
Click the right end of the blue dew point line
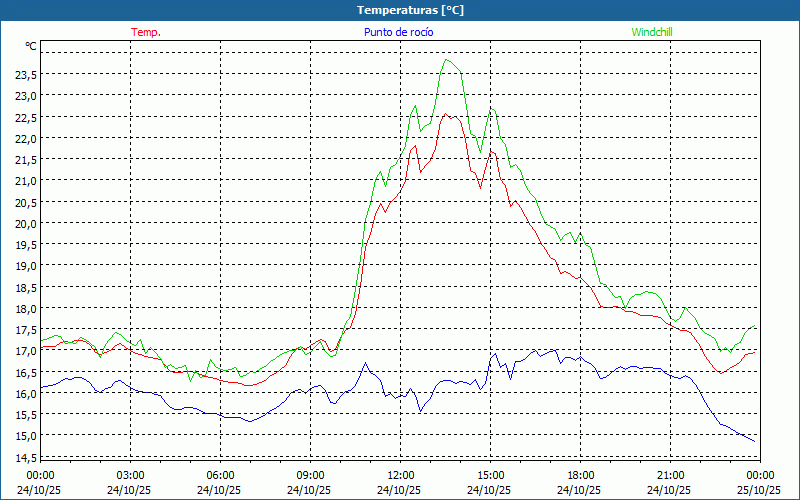pos(755,441)
